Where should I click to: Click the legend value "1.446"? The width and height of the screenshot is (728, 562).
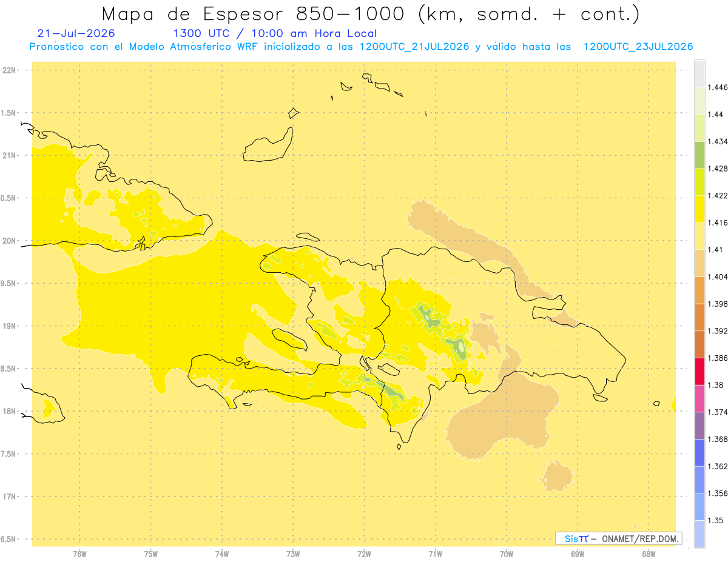point(718,87)
